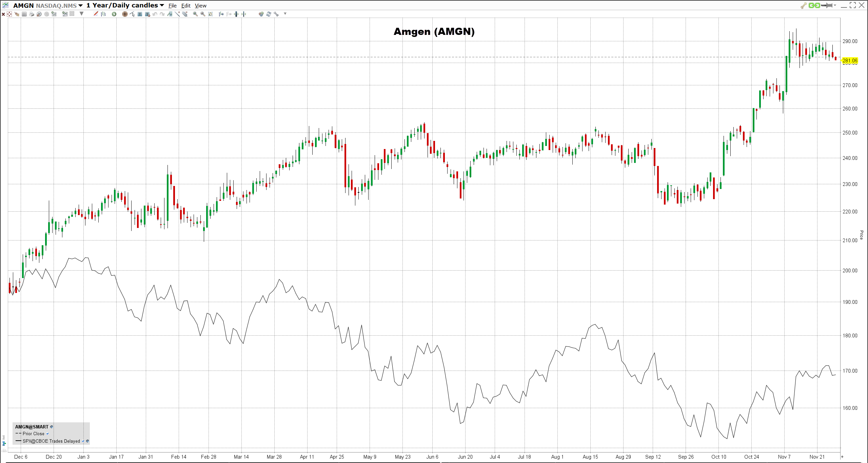Select the arrow pointer tool in toolbar
868x463 pixels.
pyautogui.click(x=132, y=14)
